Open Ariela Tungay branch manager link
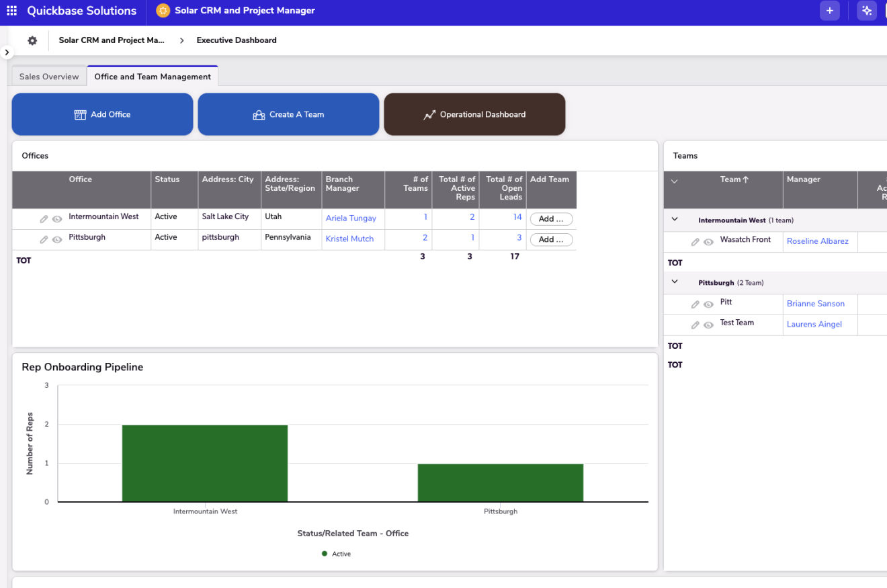The width and height of the screenshot is (887, 588). tap(351, 218)
